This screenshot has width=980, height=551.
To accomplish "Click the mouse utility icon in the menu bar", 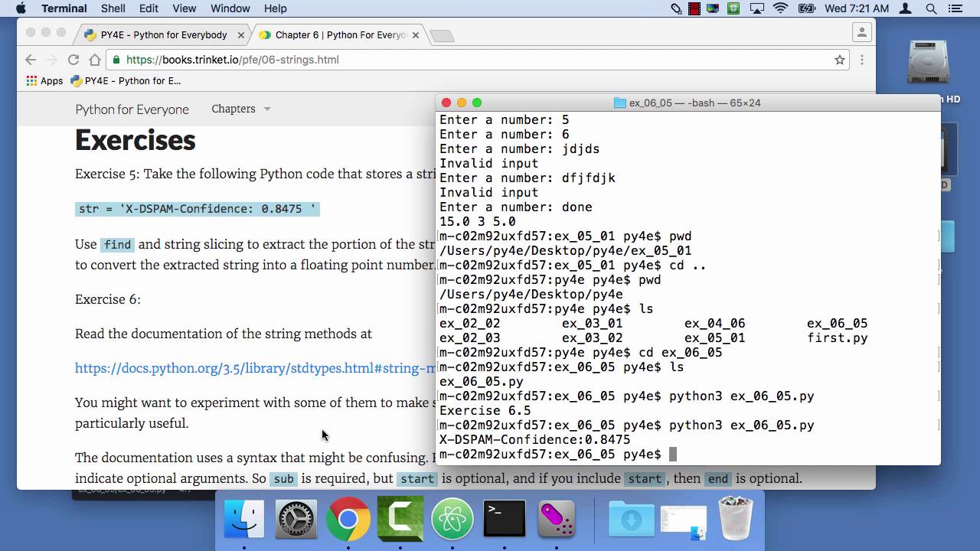I will click(x=677, y=8).
